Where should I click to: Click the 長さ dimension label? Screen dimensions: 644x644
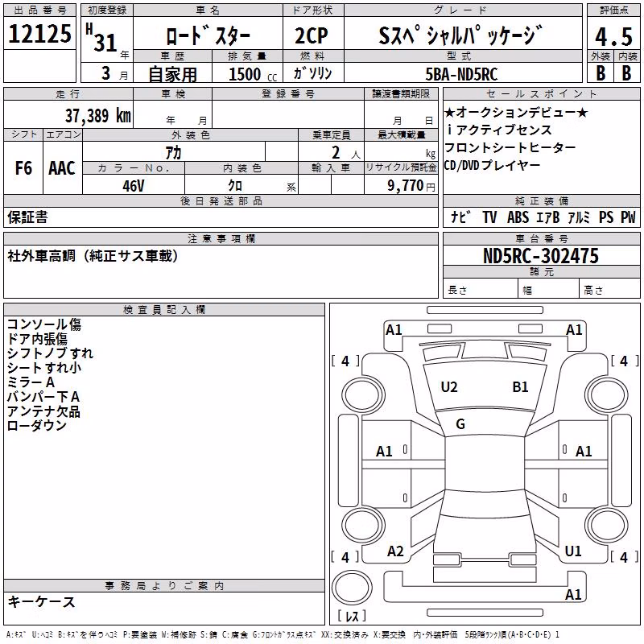pyautogui.click(x=457, y=290)
